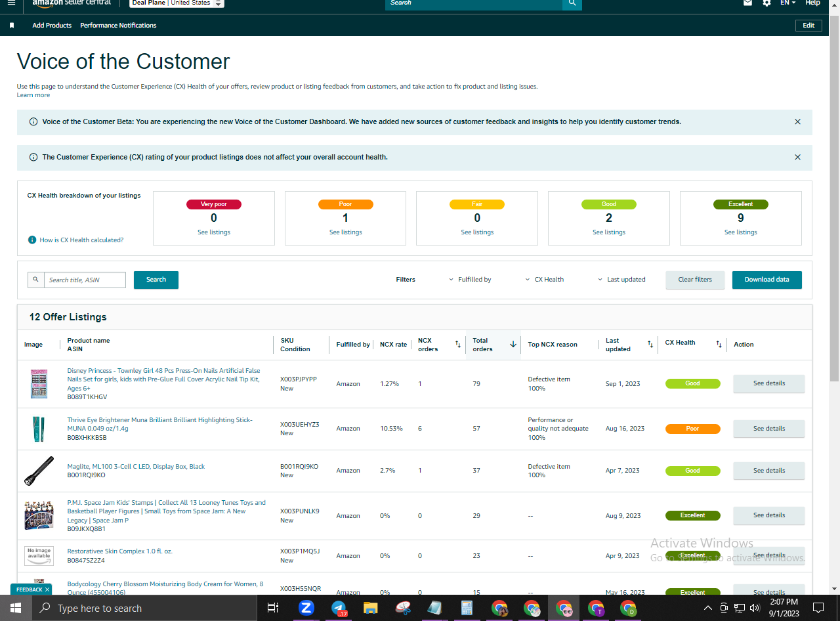Screen dimensions: 840x621
Task: Open the EN language dropdown
Action: (787, 3)
